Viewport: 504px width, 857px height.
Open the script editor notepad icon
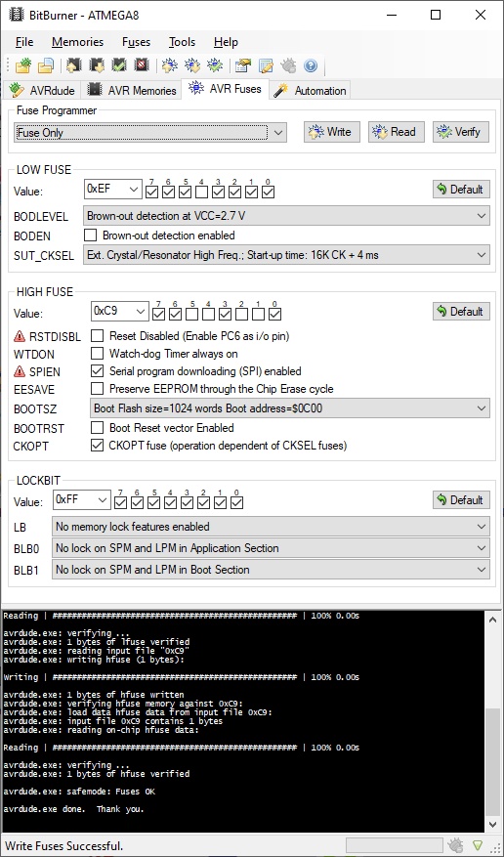tap(266, 65)
